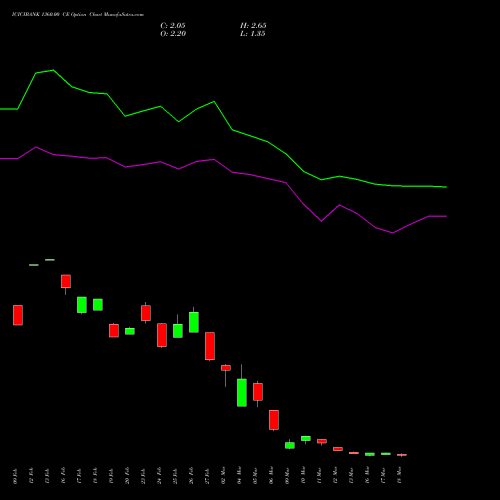Click the close value 'C: 2.05'
Screen dimensions: 500x500
173,25
